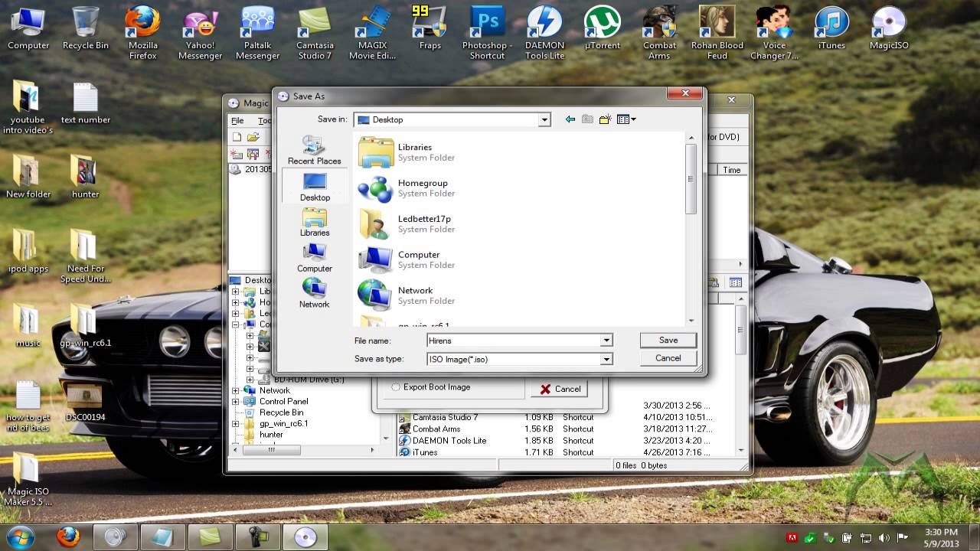
Task: Click the Action Center flag tray icon
Action: [902, 538]
